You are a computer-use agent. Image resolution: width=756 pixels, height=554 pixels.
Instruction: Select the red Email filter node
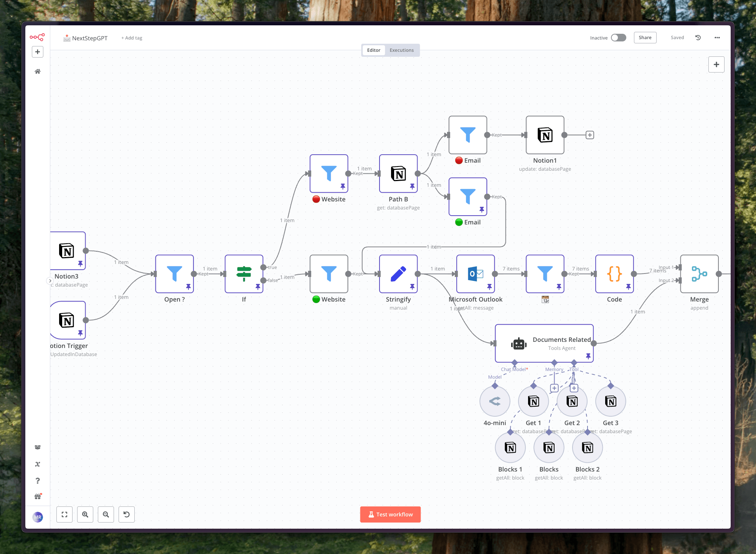tap(468, 135)
